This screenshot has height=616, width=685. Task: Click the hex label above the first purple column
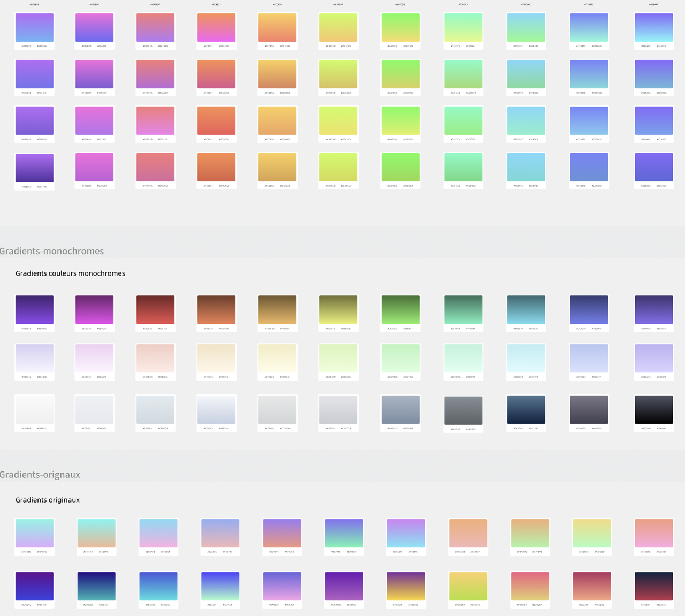coord(34,4)
